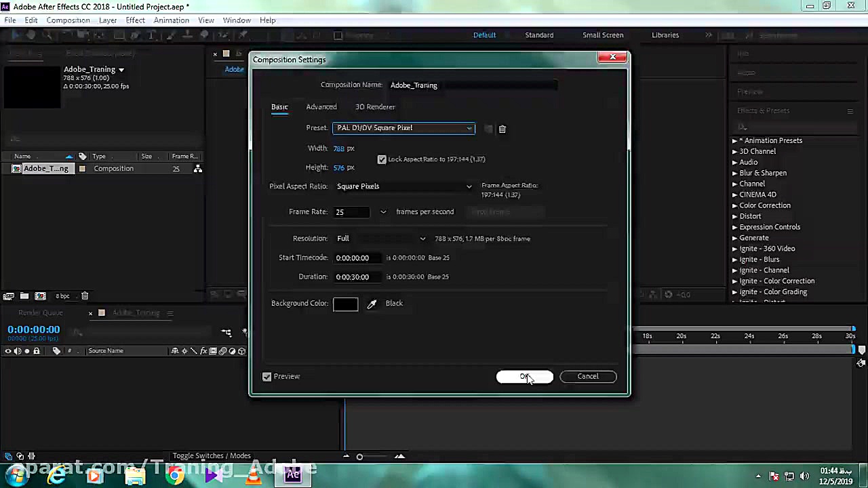Expand the Generate effects category
This screenshot has height=488, width=868.
pyautogui.click(x=734, y=239)
